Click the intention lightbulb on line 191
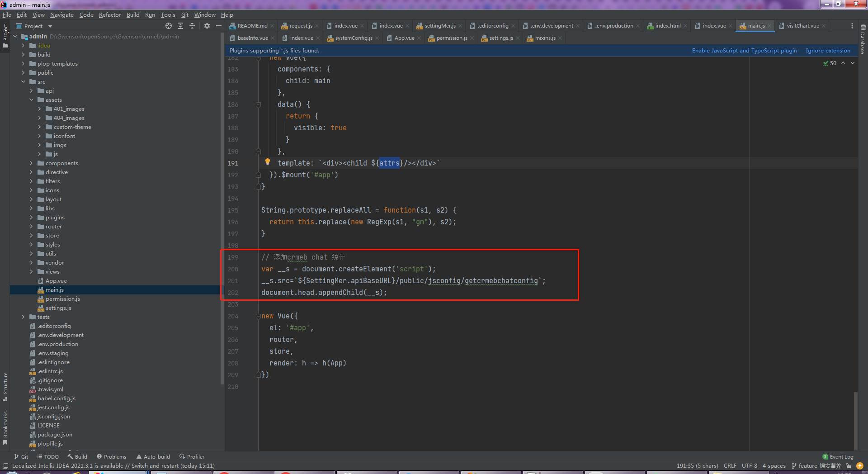This screenshot has width=868, height=474. [267, 161]
